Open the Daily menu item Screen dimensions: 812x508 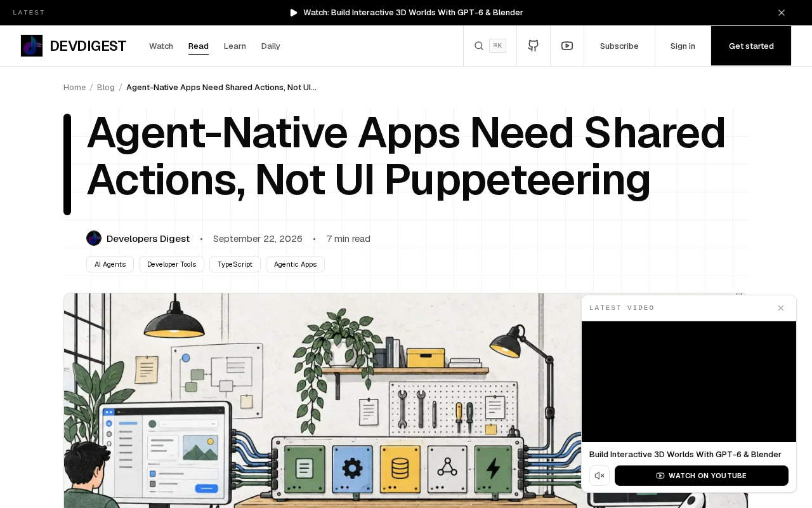[x=271, y=46]
